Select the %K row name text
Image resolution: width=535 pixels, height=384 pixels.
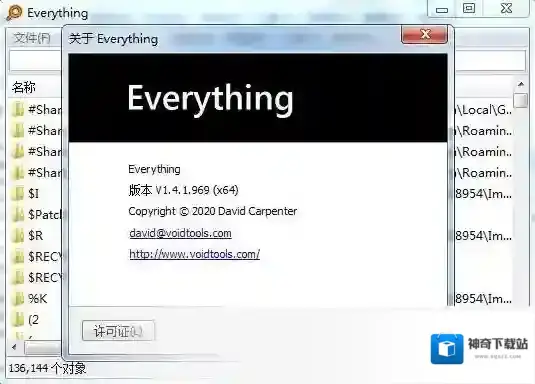tap(37, 299)
